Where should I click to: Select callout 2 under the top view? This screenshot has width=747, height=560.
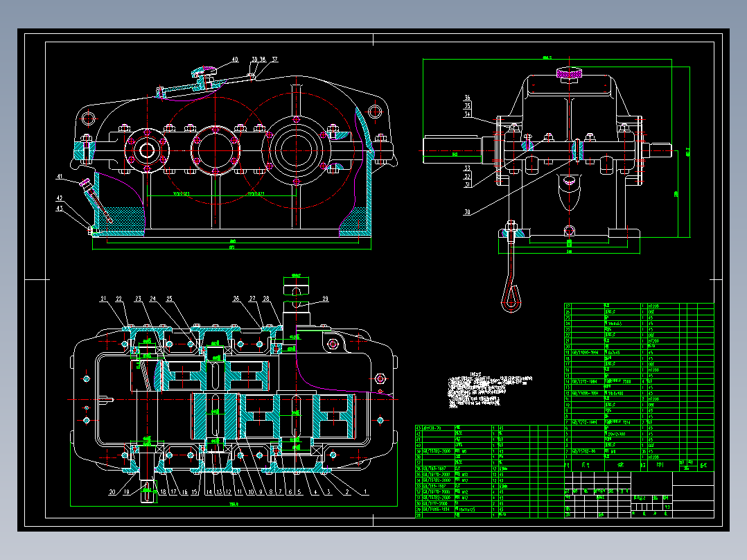click(347, 492)
